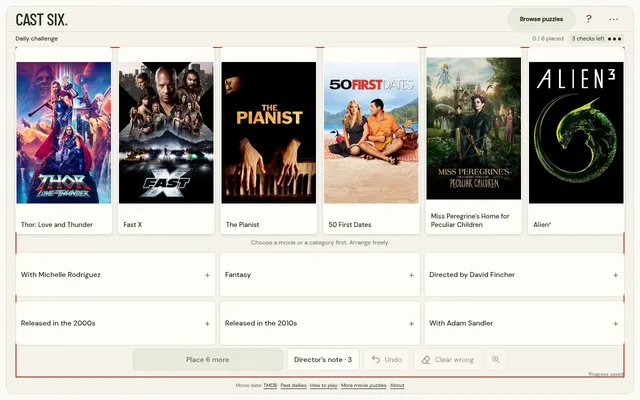Select the Miss Peregrine's Home poster
This screenshot has height=400, width=640.
(x=473, y=129)
